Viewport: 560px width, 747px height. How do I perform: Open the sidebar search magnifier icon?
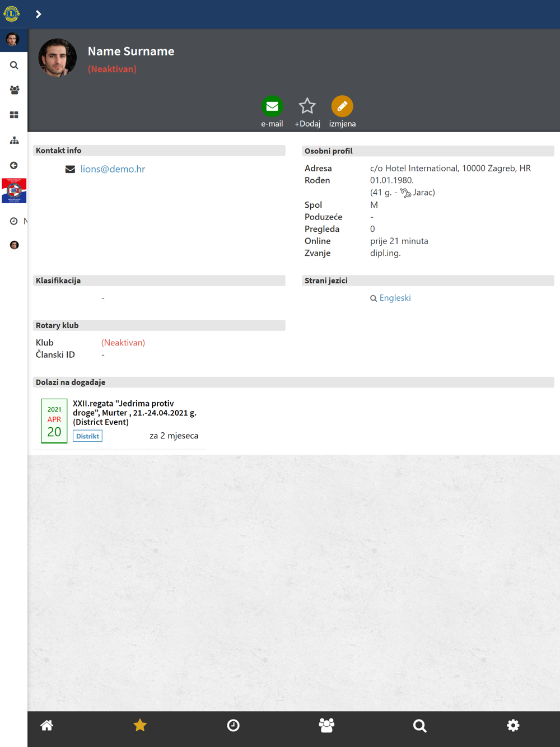[x=14, y=66]
